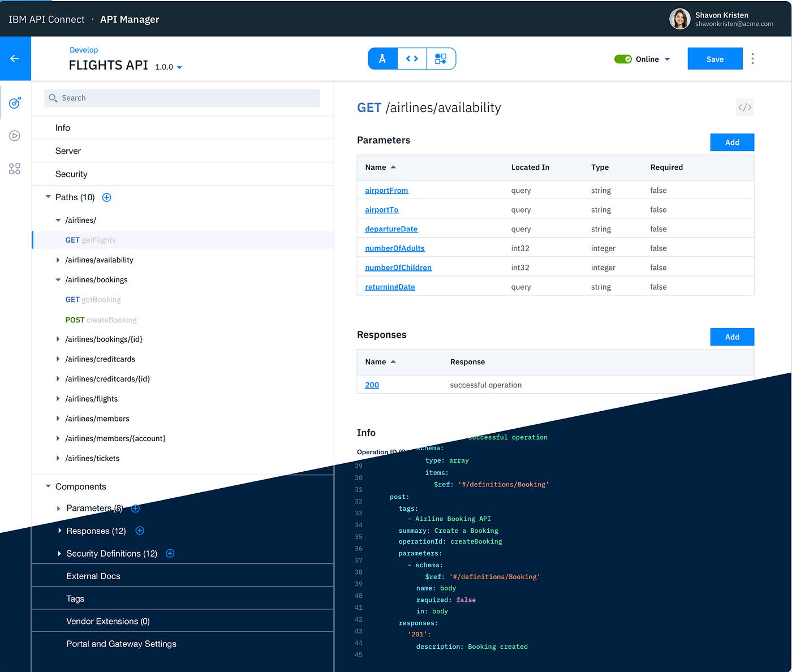Screen dimensions: 792x672
Task: Open the overflow menu next to Save
Action: [x=753, y=58]
